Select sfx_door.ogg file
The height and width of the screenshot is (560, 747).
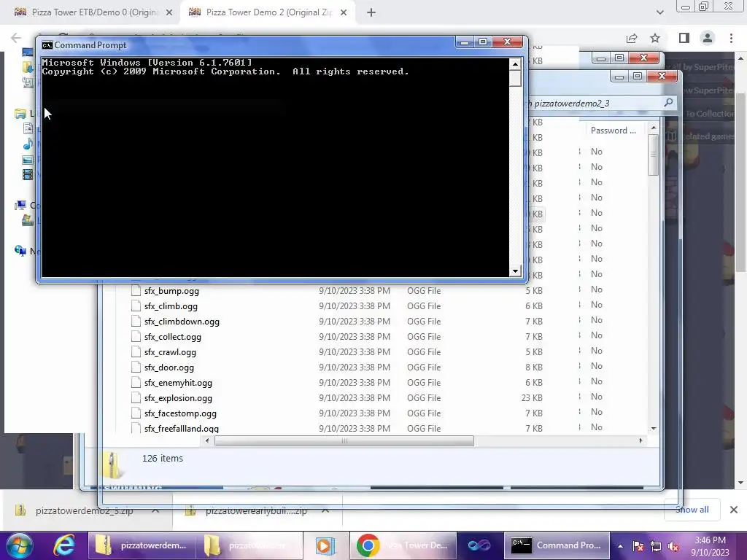169,367
